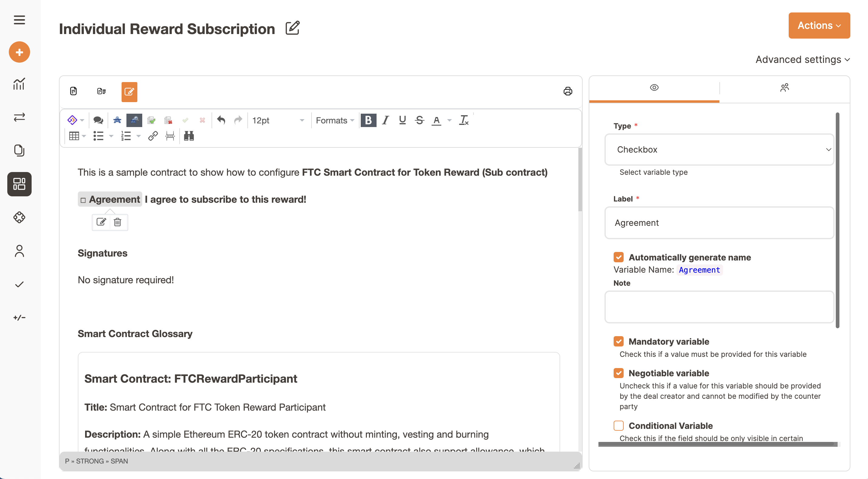Click the orange plus create button
The height and width of the screenshot is (479, 868).
tap(19, 52)
